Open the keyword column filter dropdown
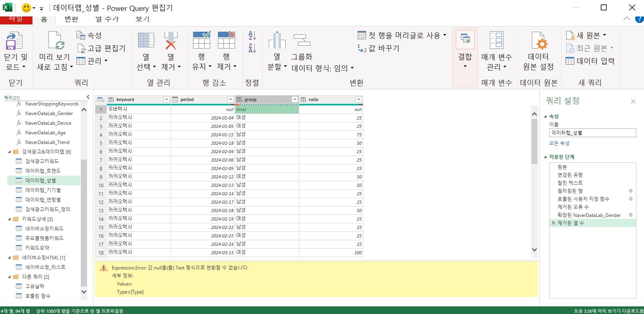This screenshot has width=644, height=314. pyautogui.click(x=166, y=99)
